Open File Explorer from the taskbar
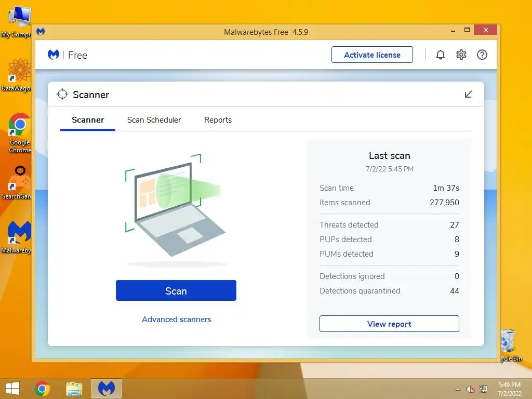Screen dimensions: 532x399 click(x=74, y=389)
